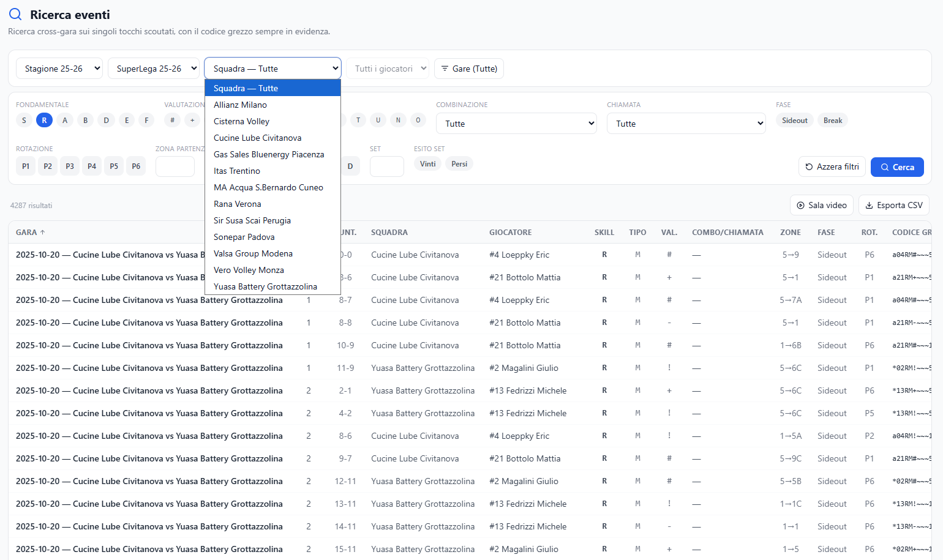The image size is (943, 560).
Task: Click the '11-9' score cell
Action: (x=345, y=368)
